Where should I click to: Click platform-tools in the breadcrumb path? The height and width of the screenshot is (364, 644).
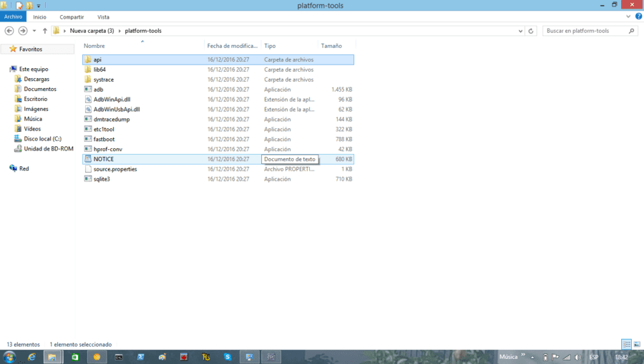[143, 31]
